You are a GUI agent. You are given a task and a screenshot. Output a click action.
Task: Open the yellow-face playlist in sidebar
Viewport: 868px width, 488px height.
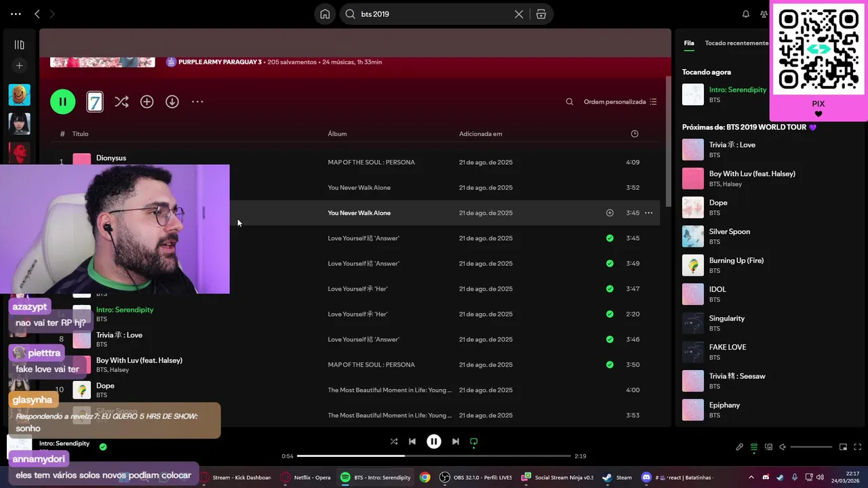coord(19,95)
